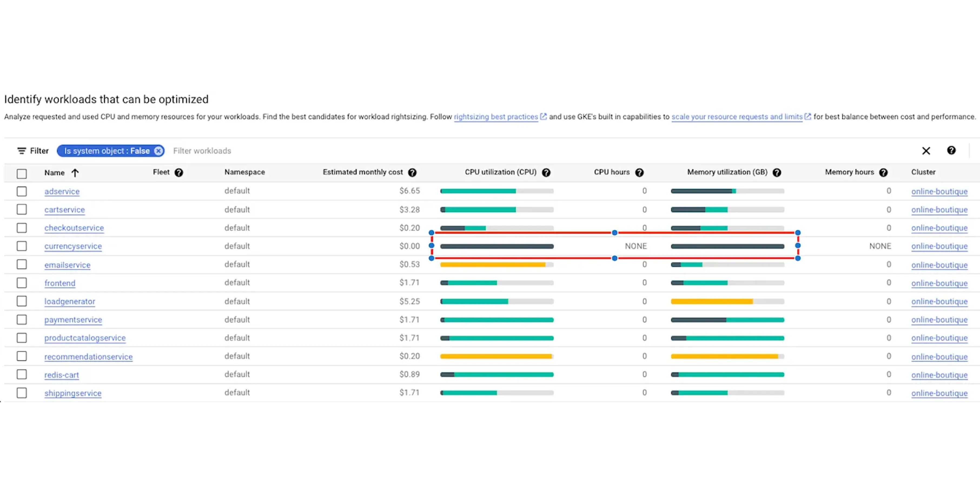Open the frontend workload link
The image size is (980, 493).
(x=60, y=283)
